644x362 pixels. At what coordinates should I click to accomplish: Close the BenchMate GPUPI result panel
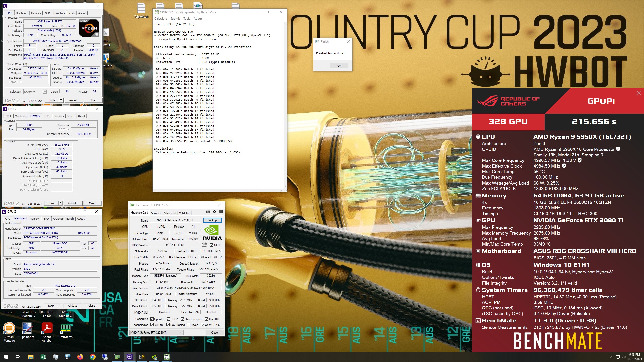pyautogui.click(x=638, y=93)
